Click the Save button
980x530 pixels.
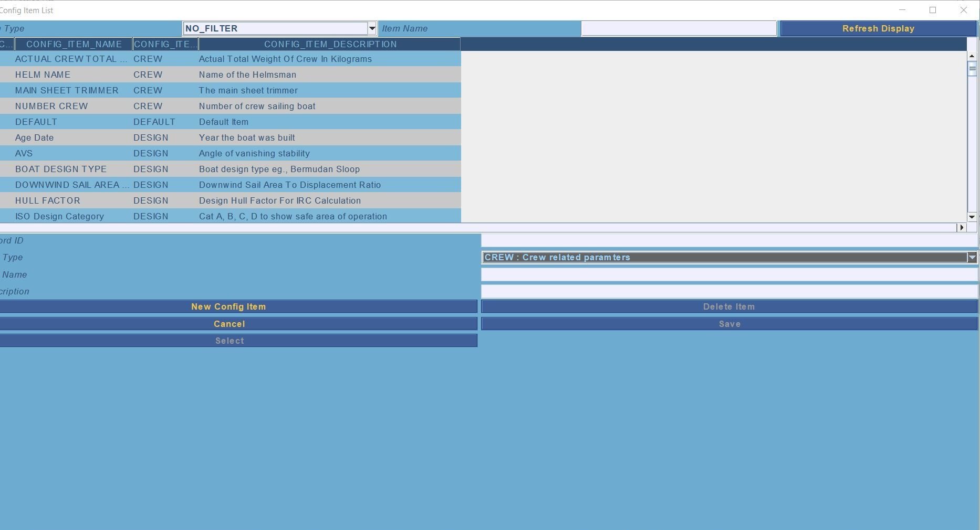(x=729, y=324)
